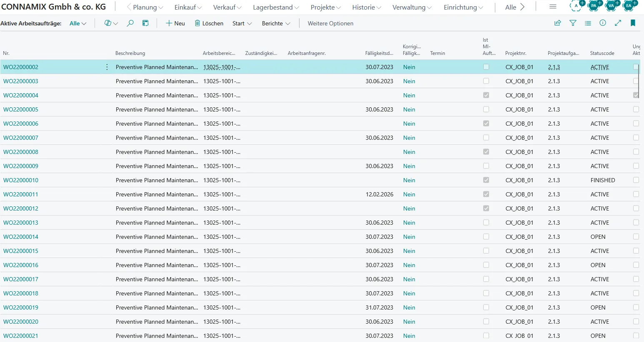The height and width of the screenshot is (342, 644).
Task: Click the Nr. column header
Action: [x=6, y=53]
